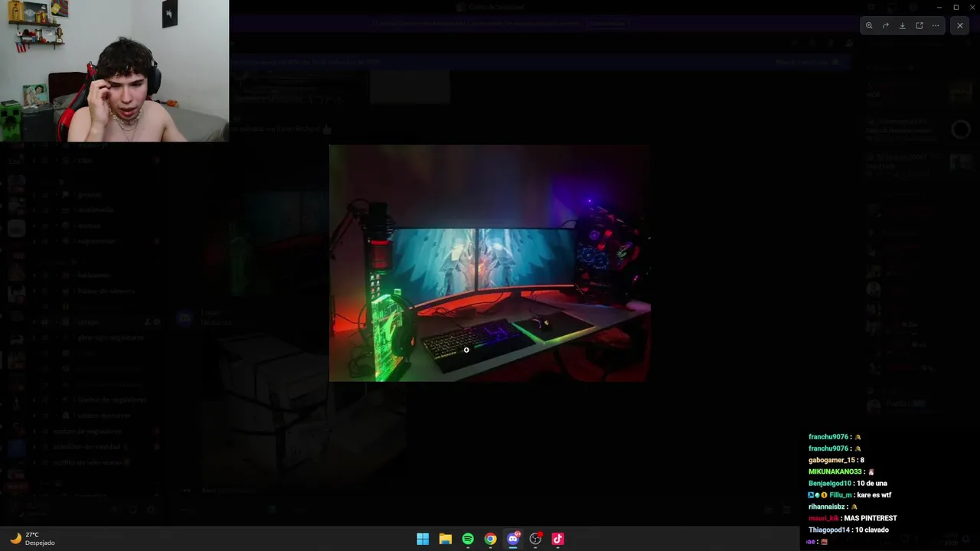
Task: Click chat message 'kare es wtf'
Action: pyautogui.click(x=874, y=495)
